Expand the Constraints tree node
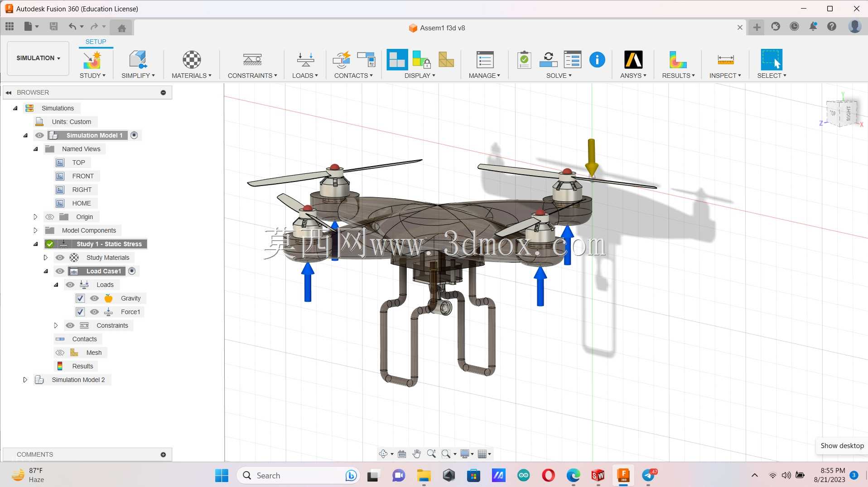Image resolution: width=868 pixels, height=487 pixels. (x=56, y=325)
